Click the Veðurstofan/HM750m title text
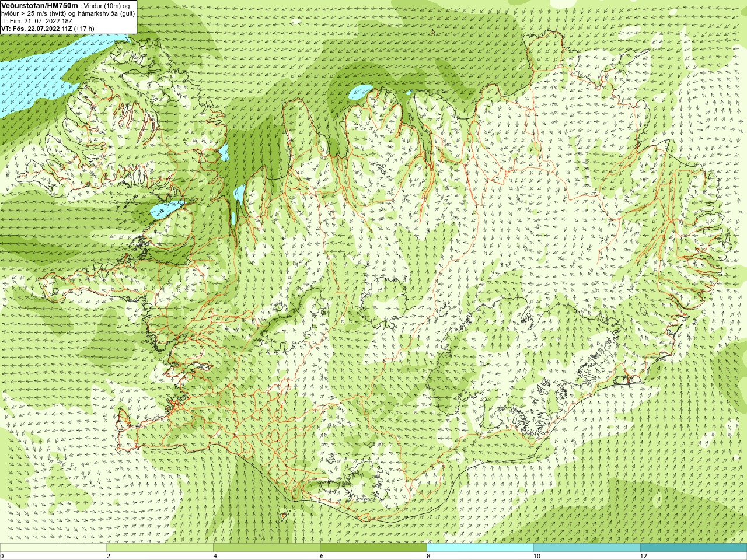 click(x=40, y=5)
